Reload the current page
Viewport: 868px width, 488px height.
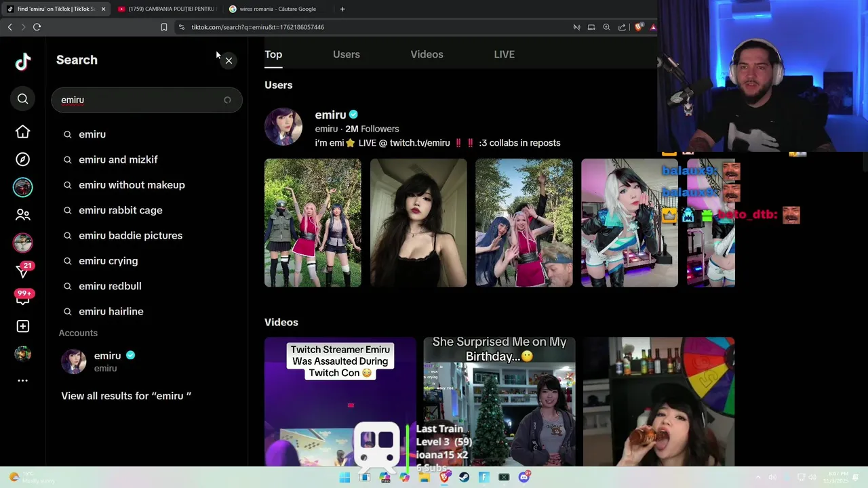click(x=37, y=27)
